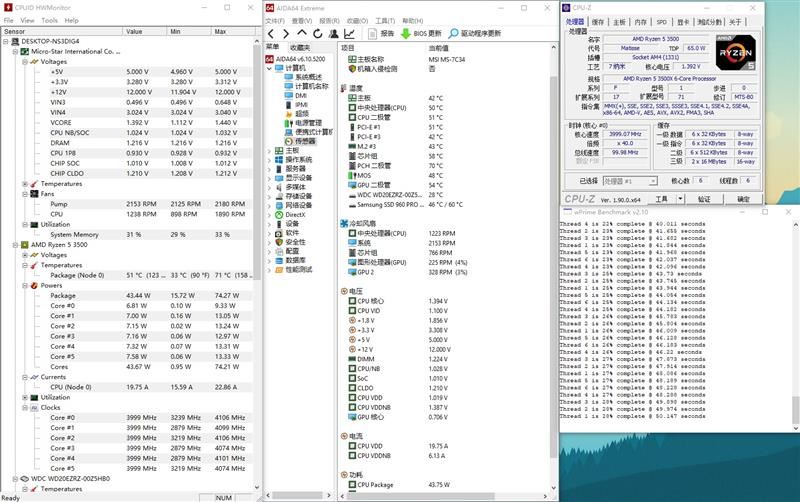Select IPMI in AIDA64 tree
Screen dimensions: 800x502
click(301, 105)
